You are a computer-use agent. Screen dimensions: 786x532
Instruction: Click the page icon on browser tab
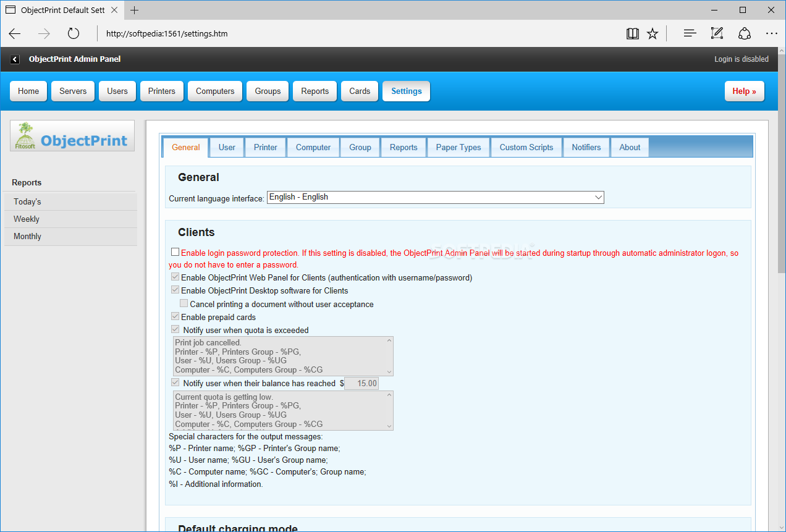point(11,11)
